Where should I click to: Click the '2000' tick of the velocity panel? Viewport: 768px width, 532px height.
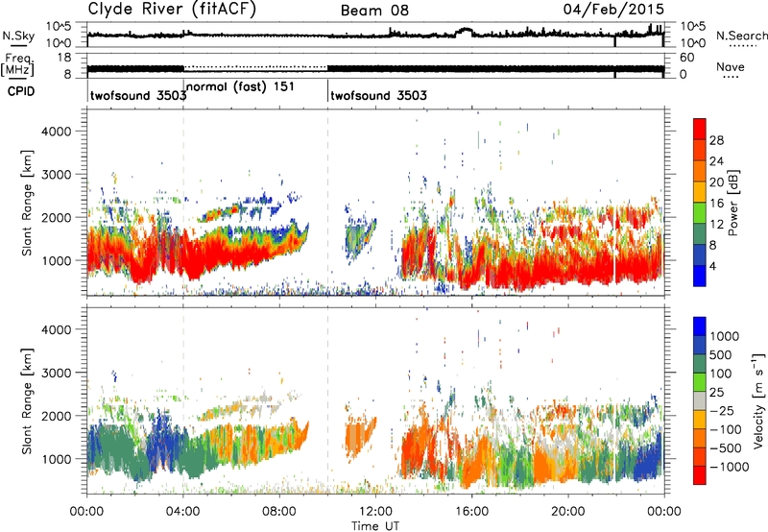point(56,416)
